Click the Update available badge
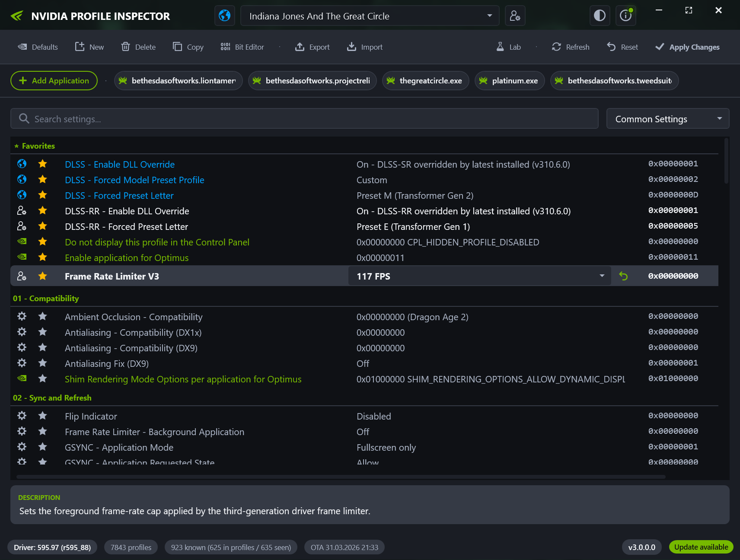 [x=701, y=547]
